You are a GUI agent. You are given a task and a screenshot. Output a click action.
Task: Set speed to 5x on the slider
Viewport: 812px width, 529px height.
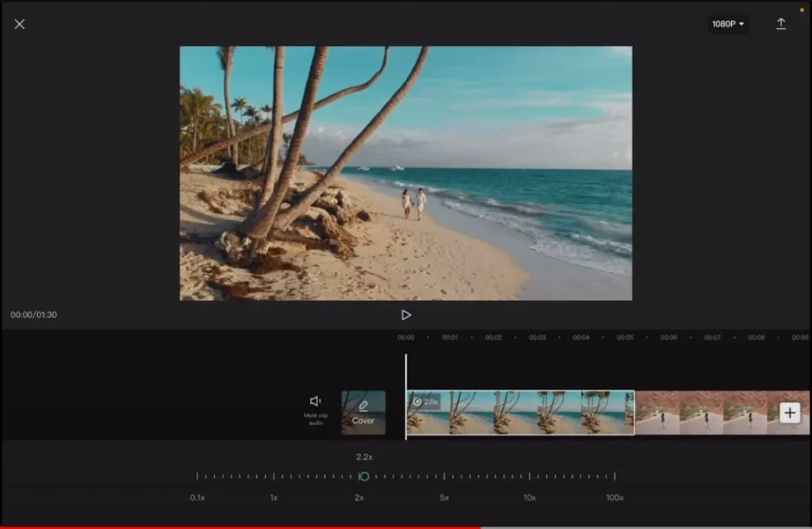tap(444, 477)
